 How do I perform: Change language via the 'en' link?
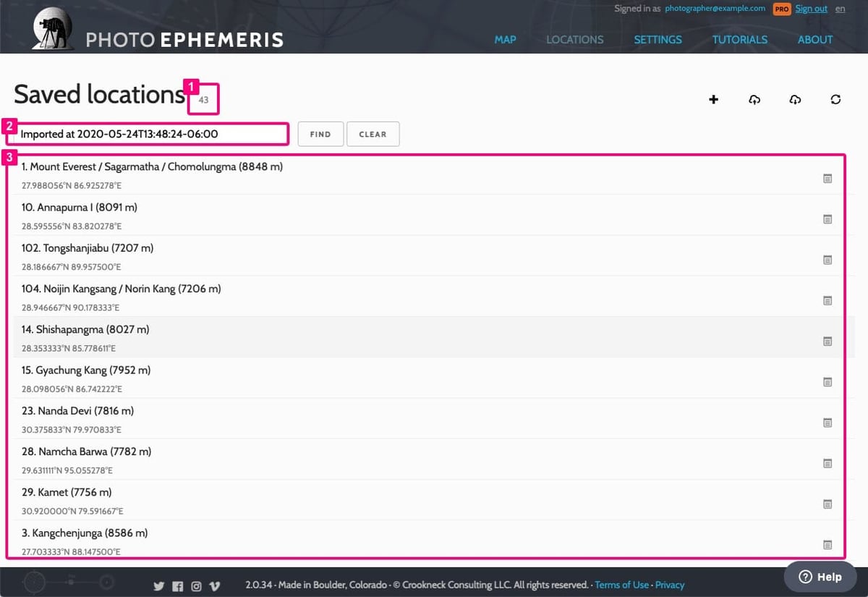[x=840, y=9]
